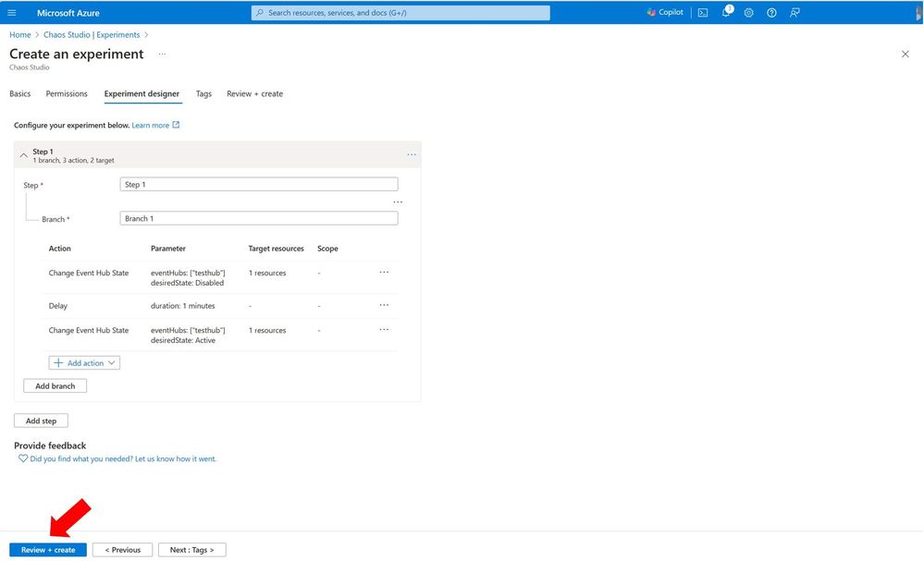Click the Add branch button

pos(55,385)
